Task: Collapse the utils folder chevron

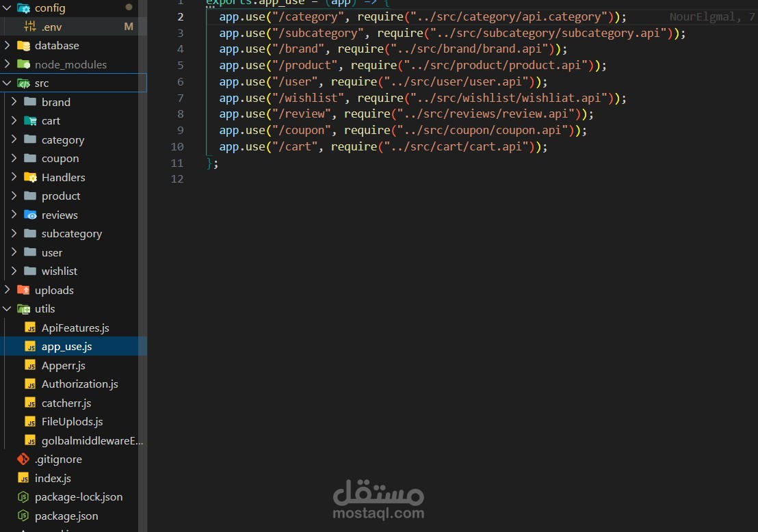Action: 7,309
